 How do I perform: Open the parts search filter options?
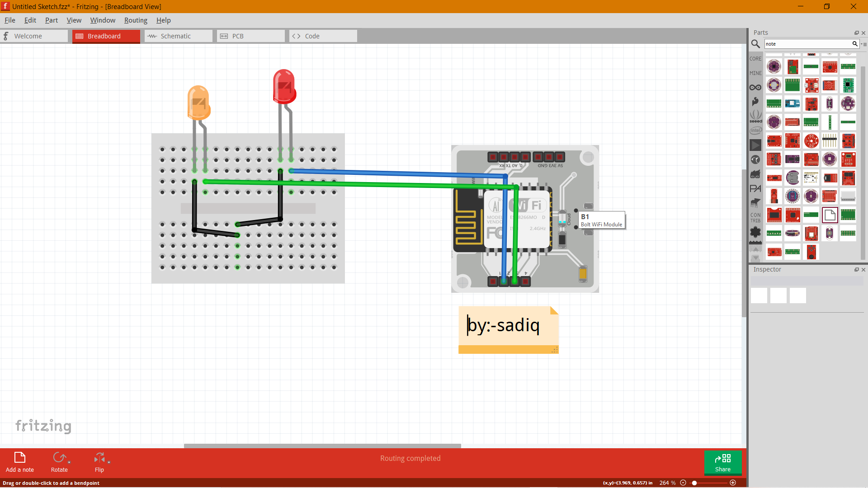pos(864,44)
